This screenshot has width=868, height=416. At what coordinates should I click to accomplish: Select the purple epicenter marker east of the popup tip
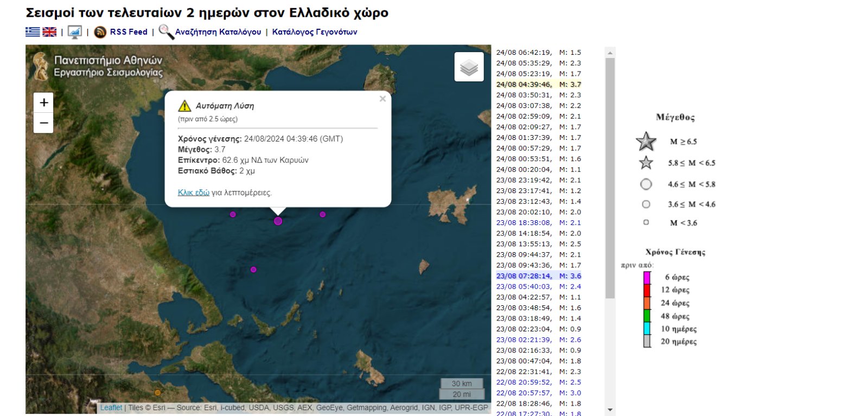tap(323, 214)
